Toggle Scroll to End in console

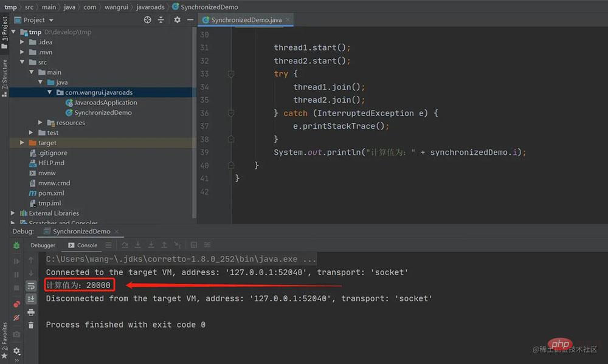[31, 299]
